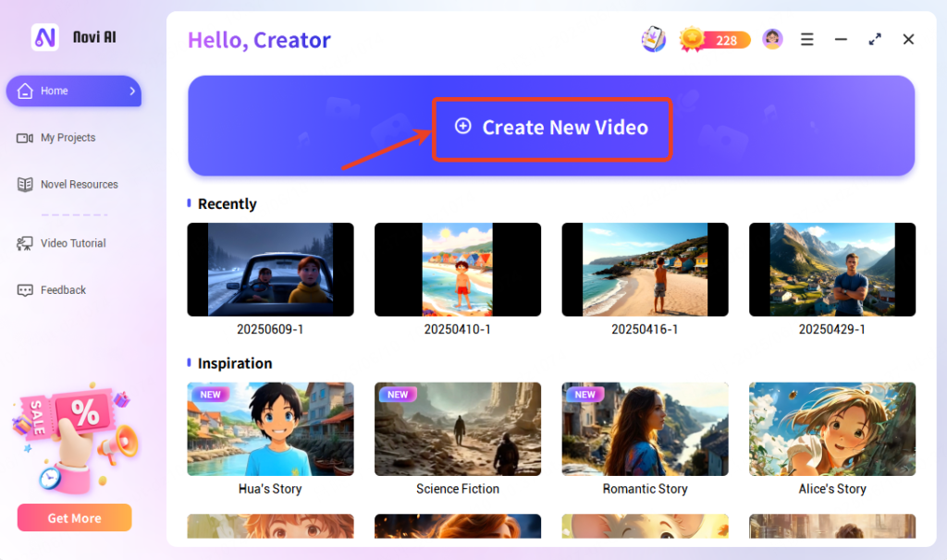Open the user avatar profile icon
Image resolution: width=947 pixels, height=560 pixels.
tap(772, 39)
